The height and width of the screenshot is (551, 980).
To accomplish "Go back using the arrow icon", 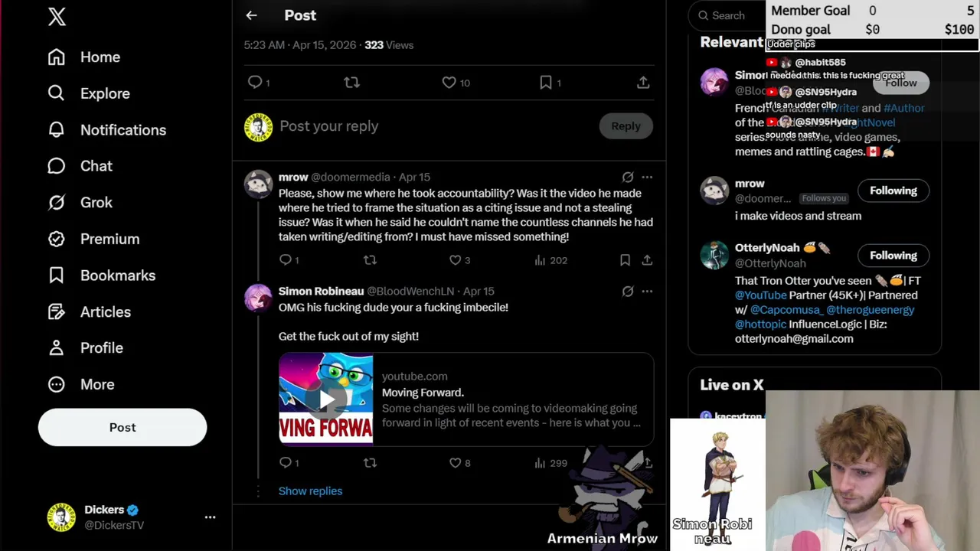I will [x=251, y=15].
